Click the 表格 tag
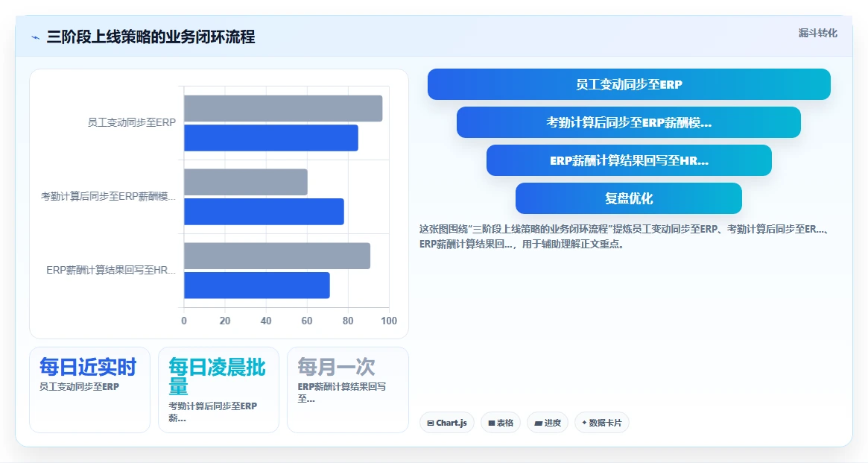Viewport: 868px width, 463px height. (x=501, y=423)
